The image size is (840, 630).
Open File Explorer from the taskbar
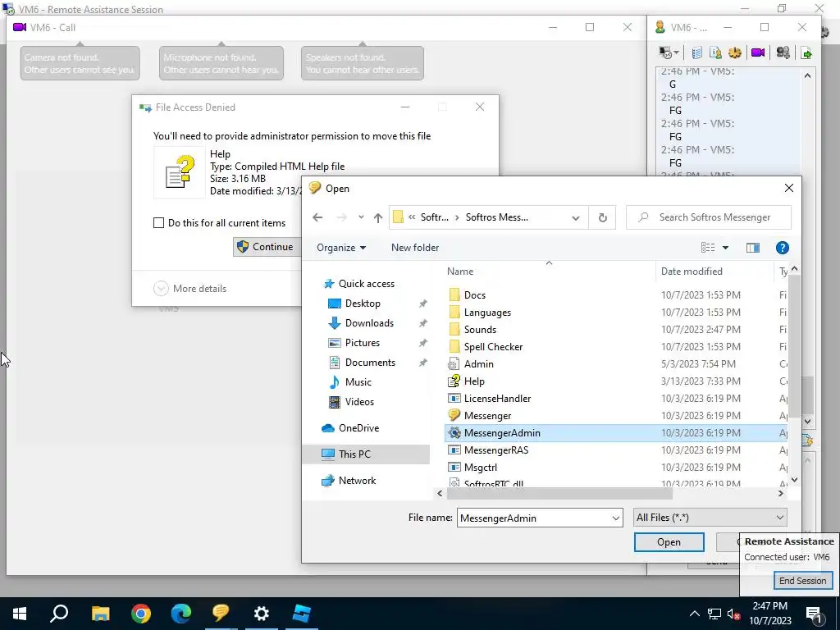pos(100,614)
